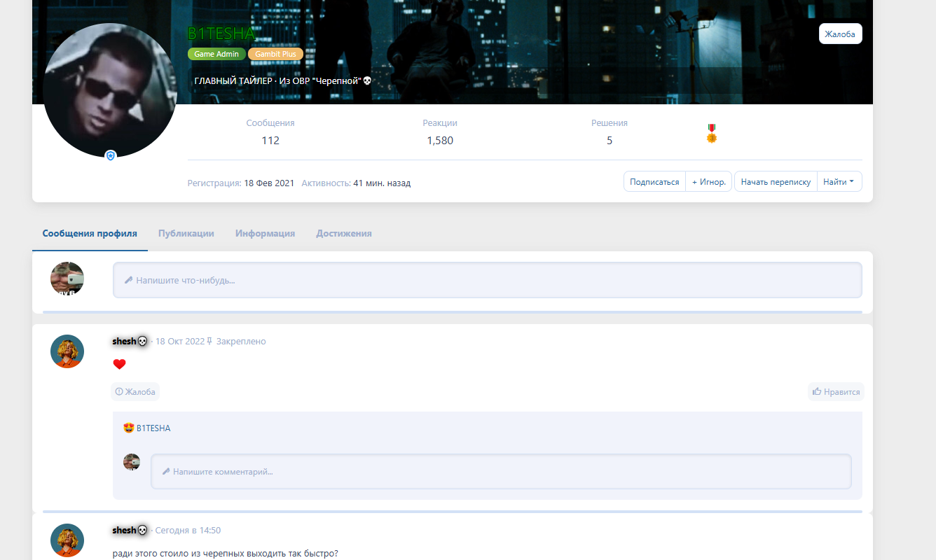Switch to the Информация tab
Image resolution: width=936 pixels, height=560 pixels.
[265, 234]
